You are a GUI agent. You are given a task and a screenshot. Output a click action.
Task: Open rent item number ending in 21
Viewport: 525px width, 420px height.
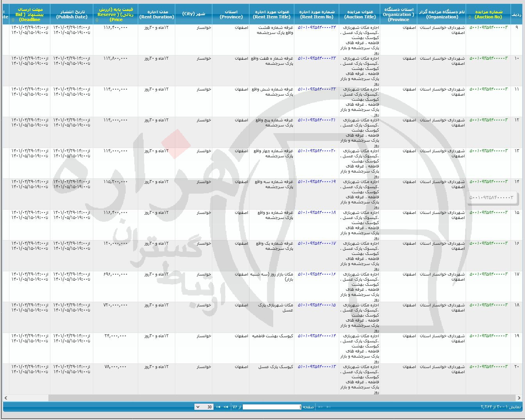(x=317, y=120)
